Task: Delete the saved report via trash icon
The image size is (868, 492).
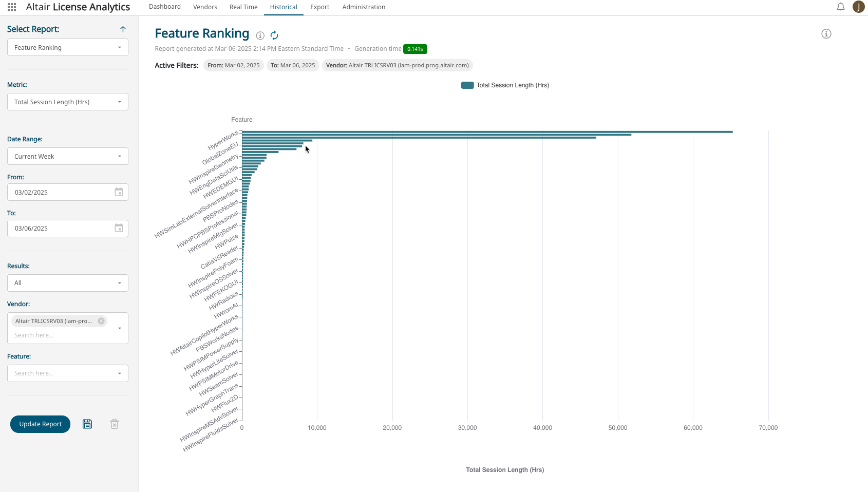Action: point(115,424)
